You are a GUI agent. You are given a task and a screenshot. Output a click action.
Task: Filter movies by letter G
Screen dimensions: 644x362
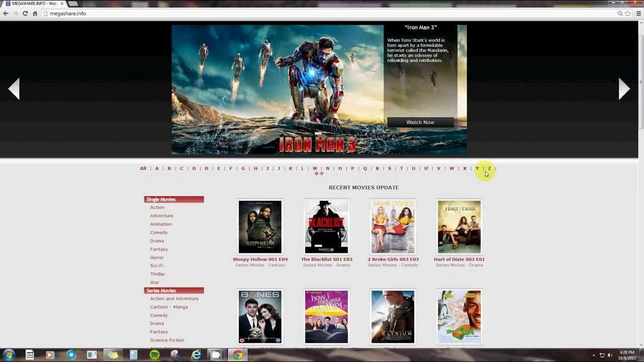(243, 168)
